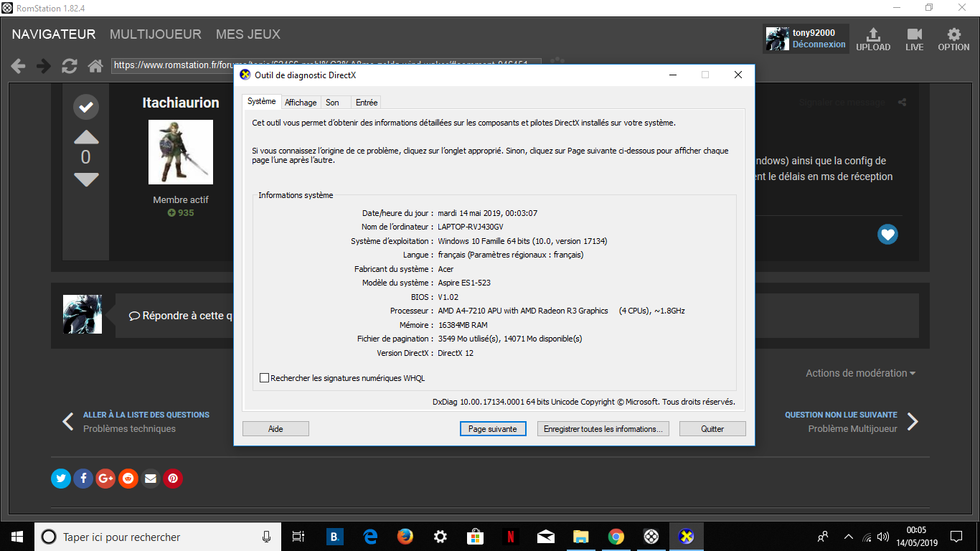This screenshot has height=551, width=980.
Task: Click the Windows taskbar search field
Action: tap(151, 537)
